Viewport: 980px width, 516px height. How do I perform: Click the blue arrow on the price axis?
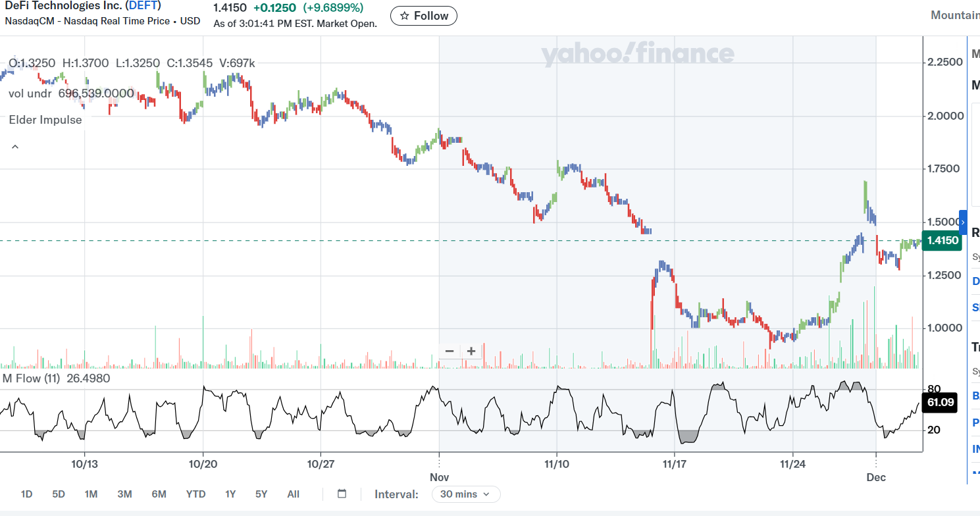tap(963, 222)
